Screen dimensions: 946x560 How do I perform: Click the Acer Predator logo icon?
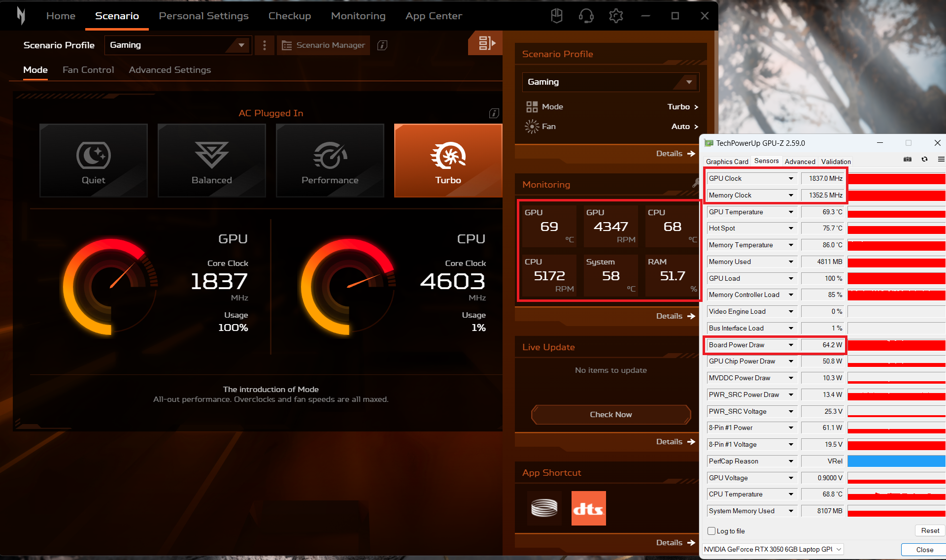(x=21, y=16)
